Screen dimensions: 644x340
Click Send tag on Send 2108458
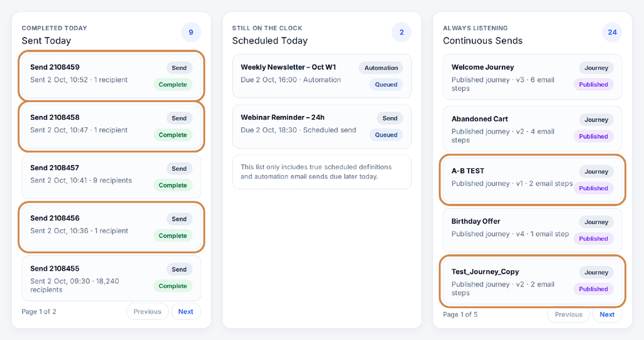click(x=179, y=118)
